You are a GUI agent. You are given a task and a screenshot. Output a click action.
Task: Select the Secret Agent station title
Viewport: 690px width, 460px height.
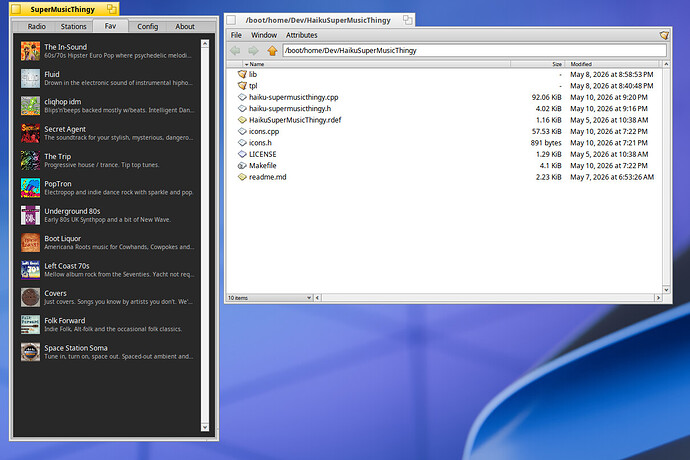pyautogui.click(x=65, y=129)
